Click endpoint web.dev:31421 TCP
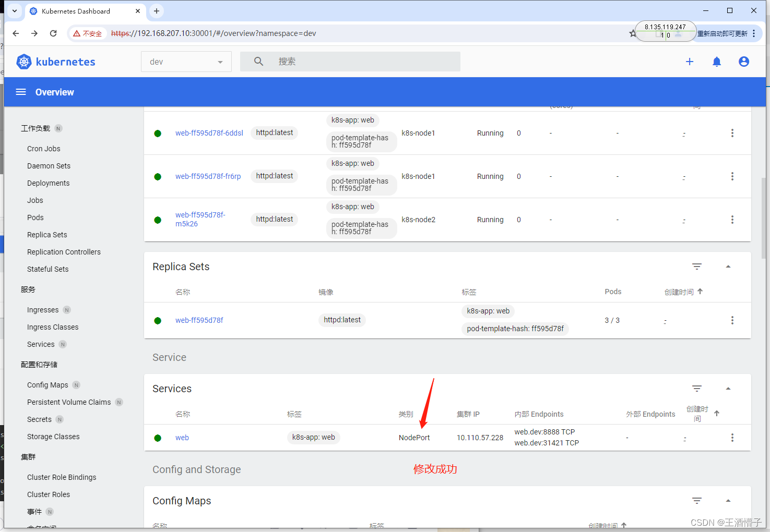 (547, 443)
